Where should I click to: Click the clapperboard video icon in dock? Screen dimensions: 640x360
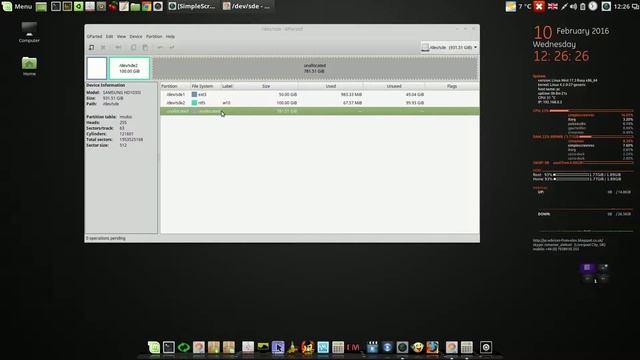pyautogui.click(x=372, y=347)
